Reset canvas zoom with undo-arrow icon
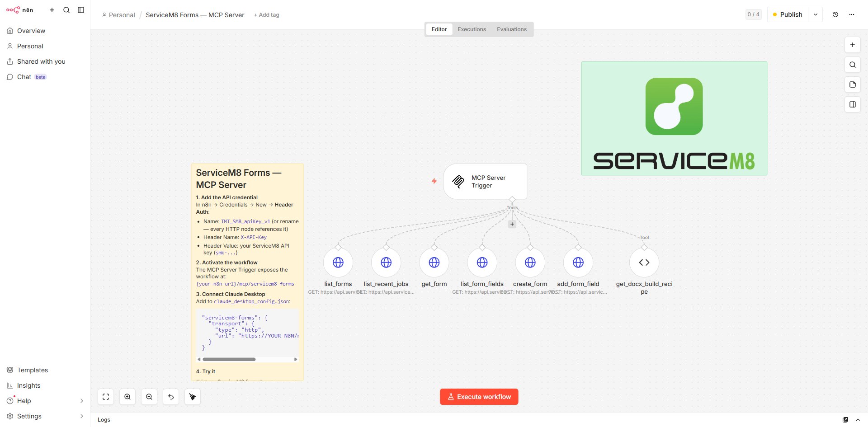 171,397
